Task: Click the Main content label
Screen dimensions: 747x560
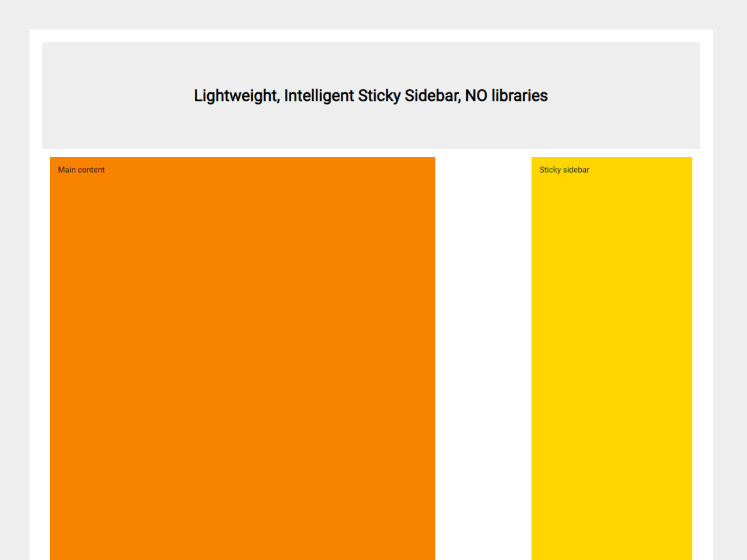Action: click(x=82, y=170)
